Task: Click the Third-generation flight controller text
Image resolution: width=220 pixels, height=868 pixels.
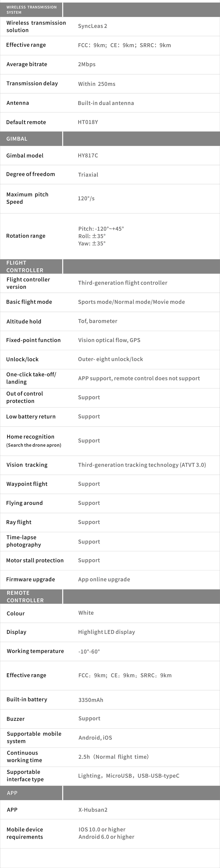Action: [x=122, y=283]
